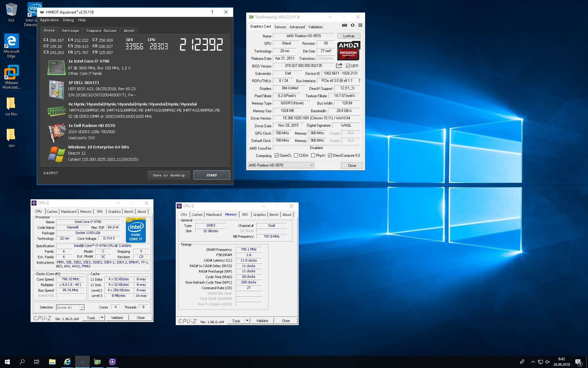
Task: Open the iso files folder
Action: click(x=11, y=106)
